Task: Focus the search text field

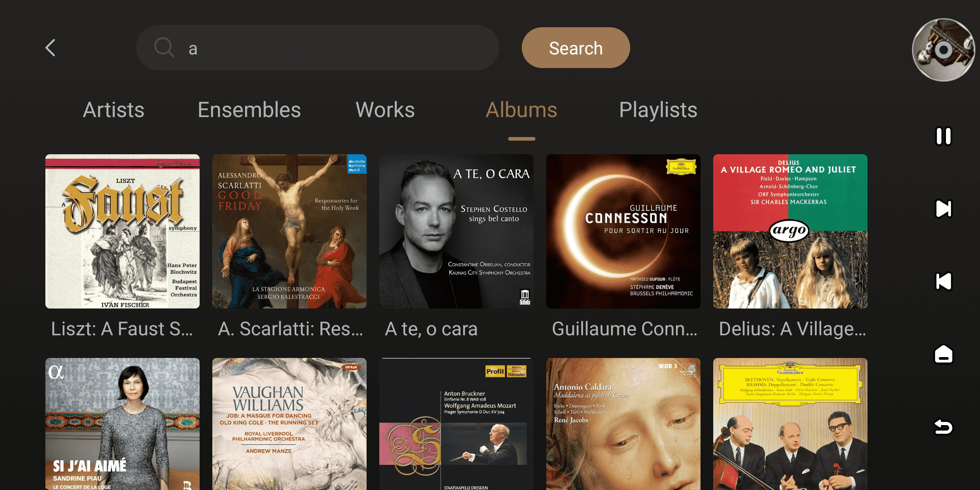Action: [x=336, y=48]
